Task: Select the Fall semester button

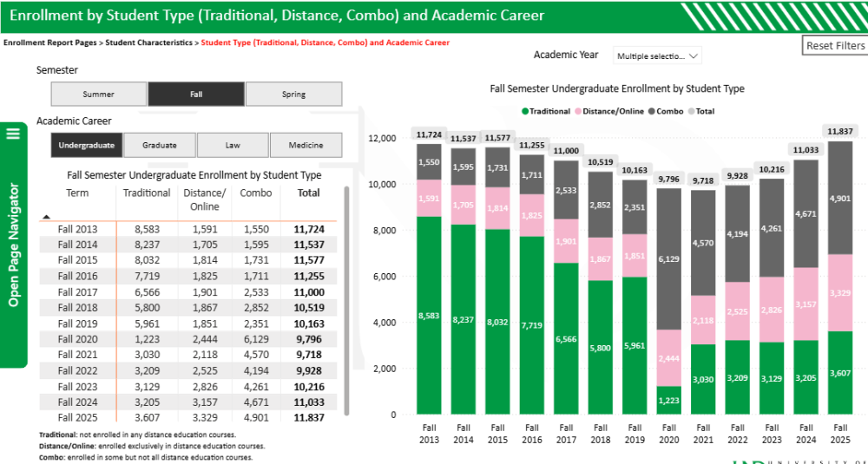Action: 196,94
